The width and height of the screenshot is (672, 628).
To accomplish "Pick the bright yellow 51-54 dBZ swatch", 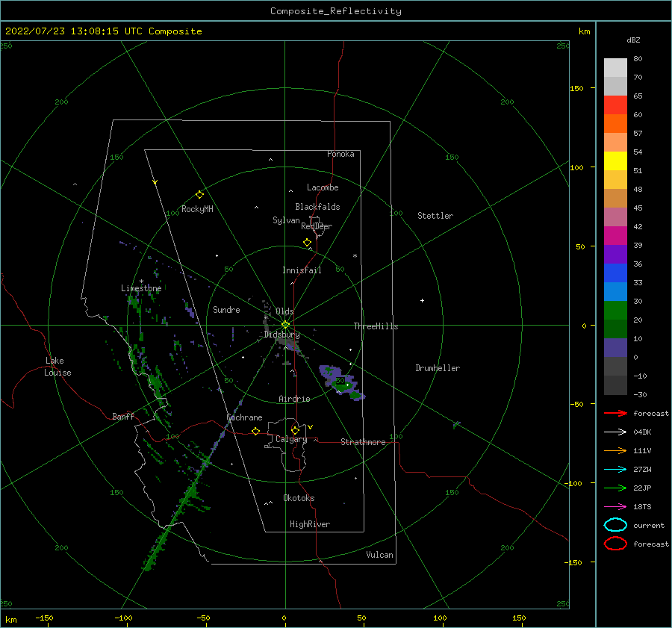I will pyautogui.click(x=615, y=161).
